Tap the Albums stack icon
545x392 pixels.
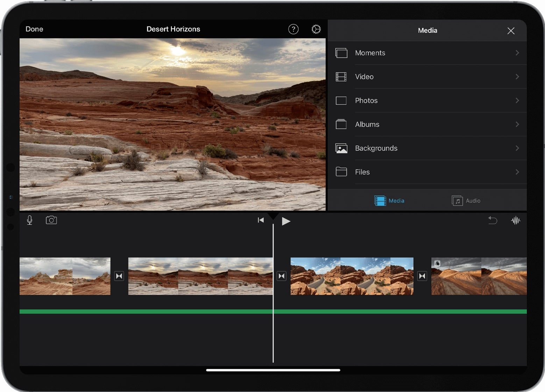341,124
